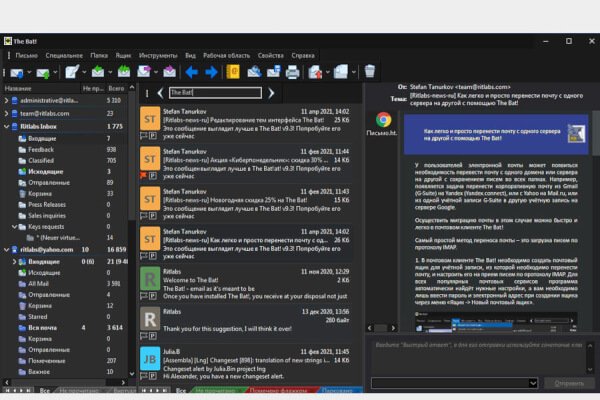
Task: Click the Отправить button
Action: (x=569, y=383)
